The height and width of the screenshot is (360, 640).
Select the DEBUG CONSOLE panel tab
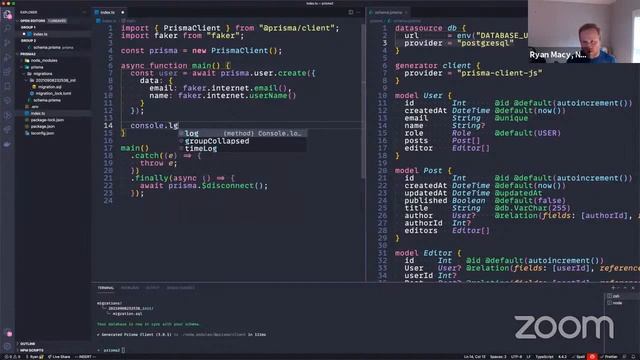180,288
